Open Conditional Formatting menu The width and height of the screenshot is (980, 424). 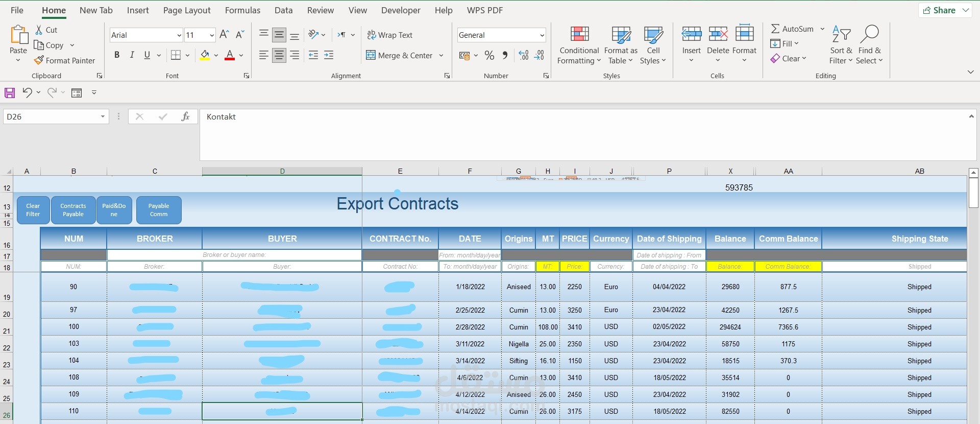[579, 45]
